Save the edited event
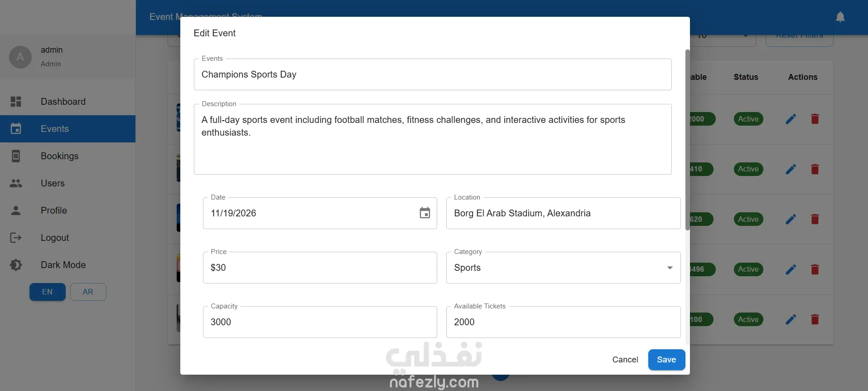The height and width of the screenshot is (391, 868). 666,360
